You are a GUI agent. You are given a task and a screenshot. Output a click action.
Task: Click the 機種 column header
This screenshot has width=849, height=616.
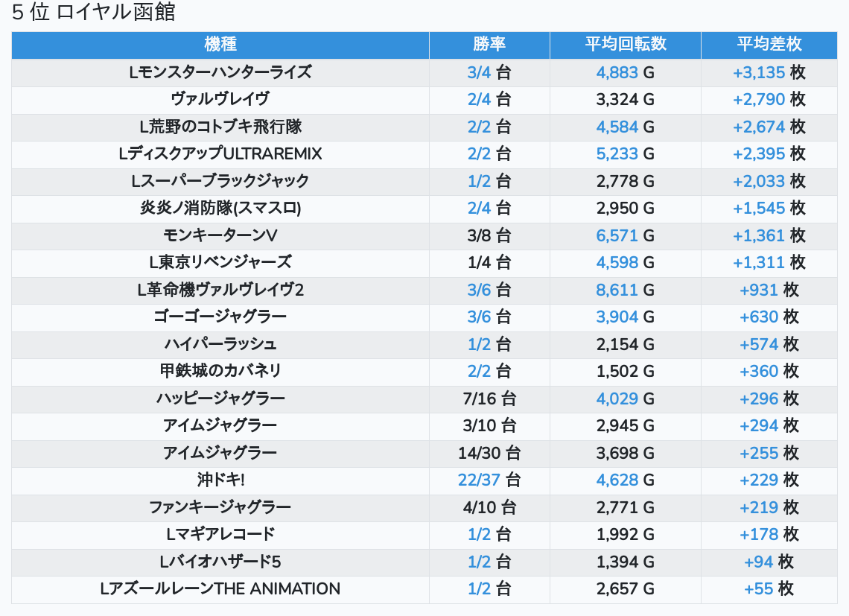point(220,44)
